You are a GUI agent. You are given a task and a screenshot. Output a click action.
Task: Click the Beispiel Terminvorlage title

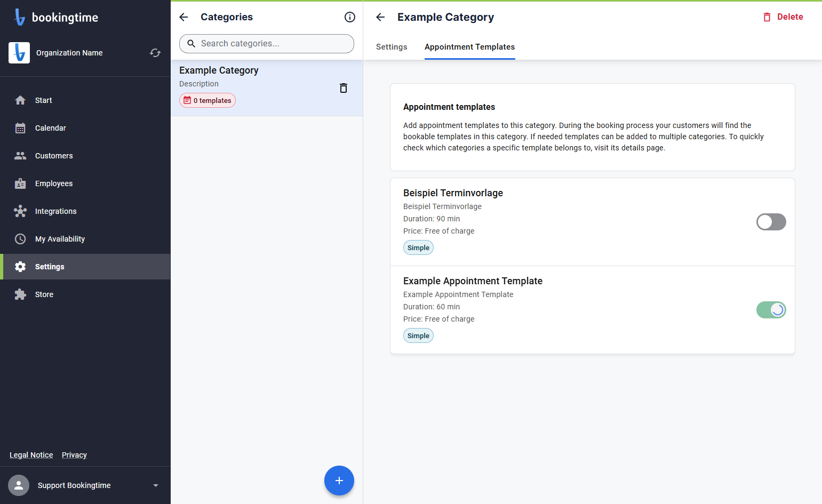click(453, 193)
